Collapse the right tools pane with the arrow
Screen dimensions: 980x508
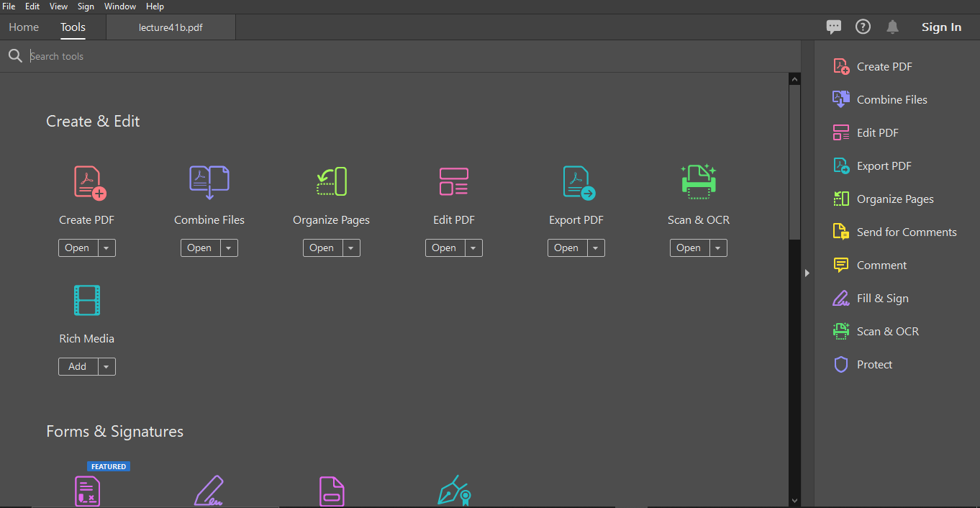click(x=807, y=273)
